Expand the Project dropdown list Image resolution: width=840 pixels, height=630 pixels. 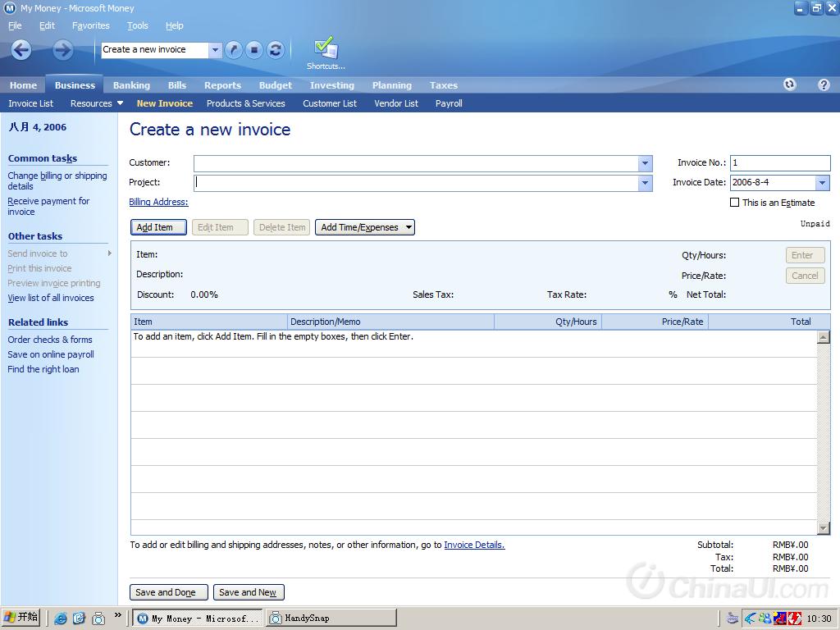click(x=645, y=183)
